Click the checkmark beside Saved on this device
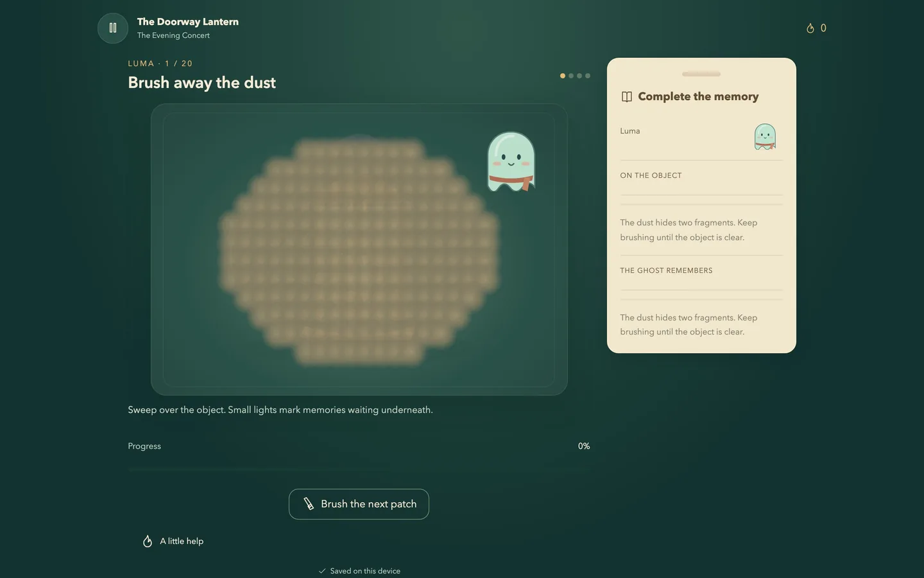The height and width of the screenshot is (578, 924). pos(322,571)
